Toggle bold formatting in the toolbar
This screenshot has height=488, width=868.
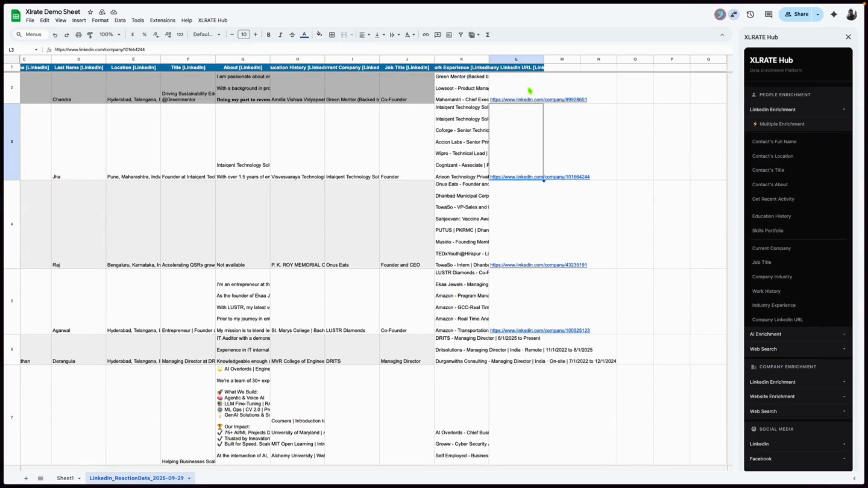click(268, 34)
